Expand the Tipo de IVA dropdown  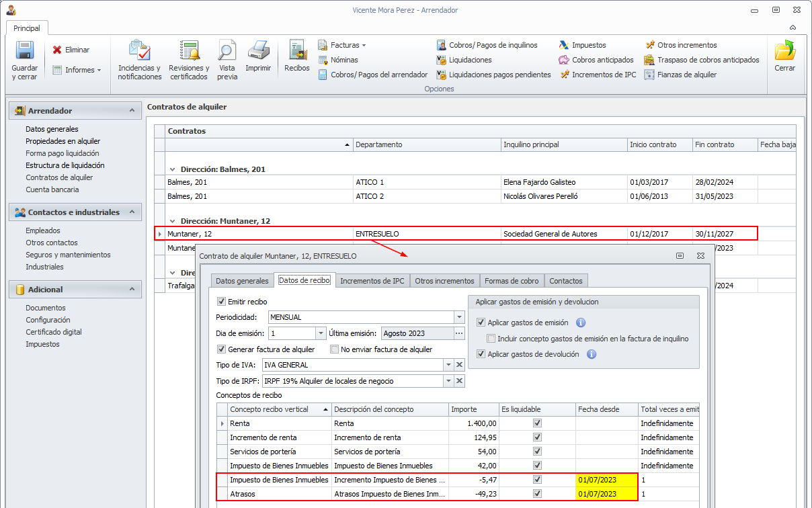[x=448, y=365]
